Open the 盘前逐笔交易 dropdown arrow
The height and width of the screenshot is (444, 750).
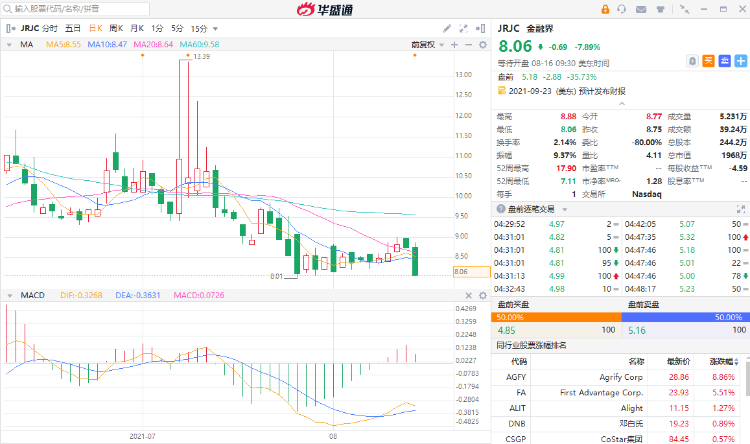tap(563, 208)
